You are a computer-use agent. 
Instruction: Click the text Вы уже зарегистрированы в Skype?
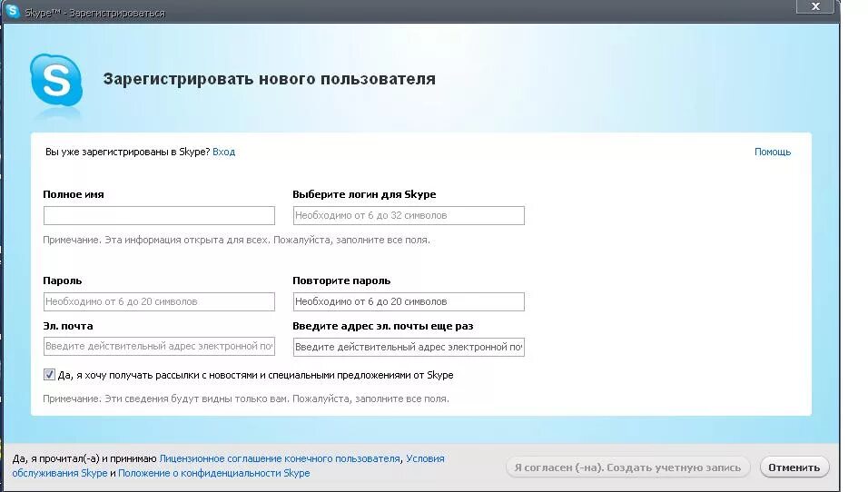127,152
